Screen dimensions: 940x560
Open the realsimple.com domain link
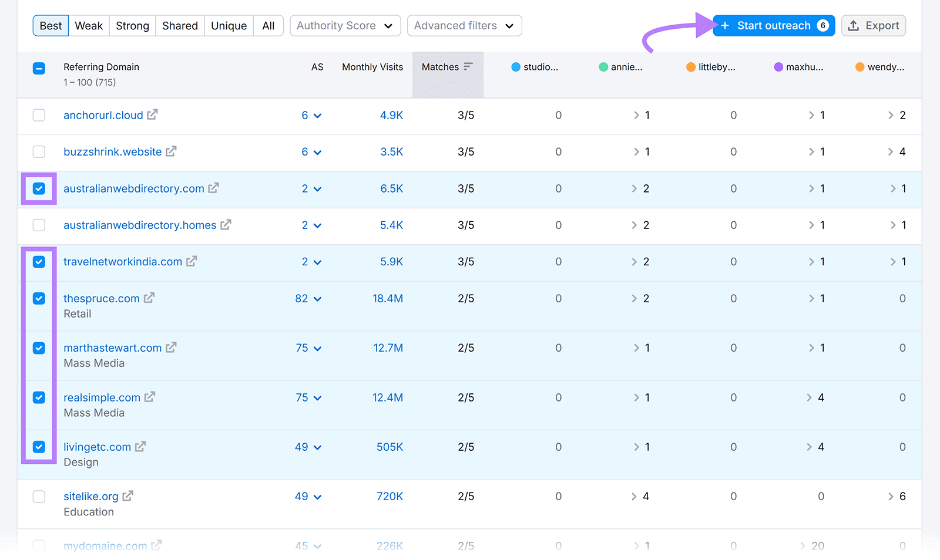(101, 397)
